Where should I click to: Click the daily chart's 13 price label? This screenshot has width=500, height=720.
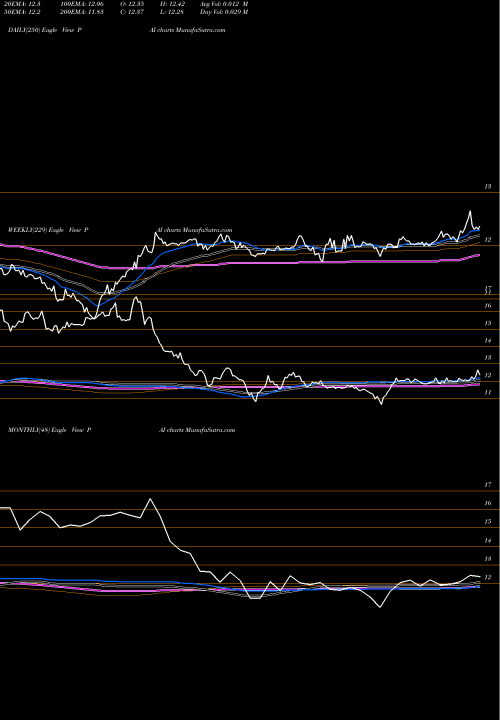click(488, 187)
